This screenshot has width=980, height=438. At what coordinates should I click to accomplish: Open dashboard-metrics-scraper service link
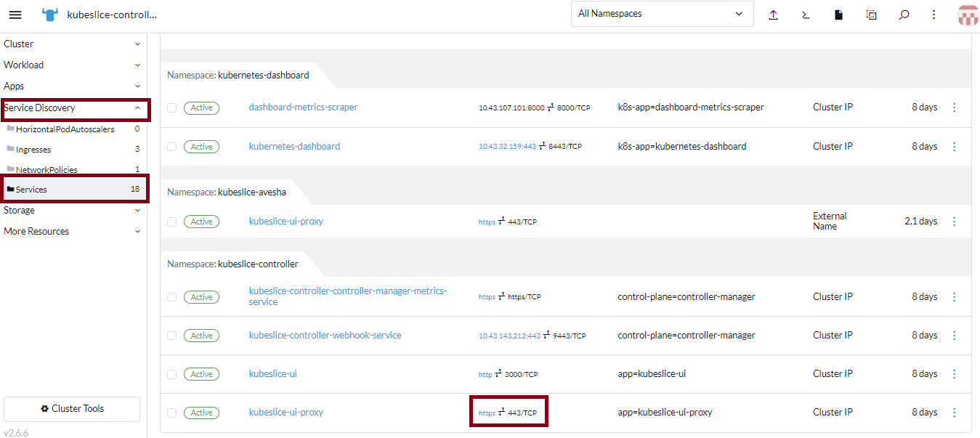(x=303, y=108)
